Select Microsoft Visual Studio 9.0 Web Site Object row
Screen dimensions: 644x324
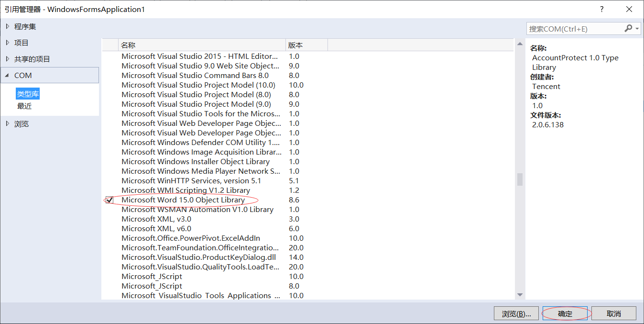[307, 66]
